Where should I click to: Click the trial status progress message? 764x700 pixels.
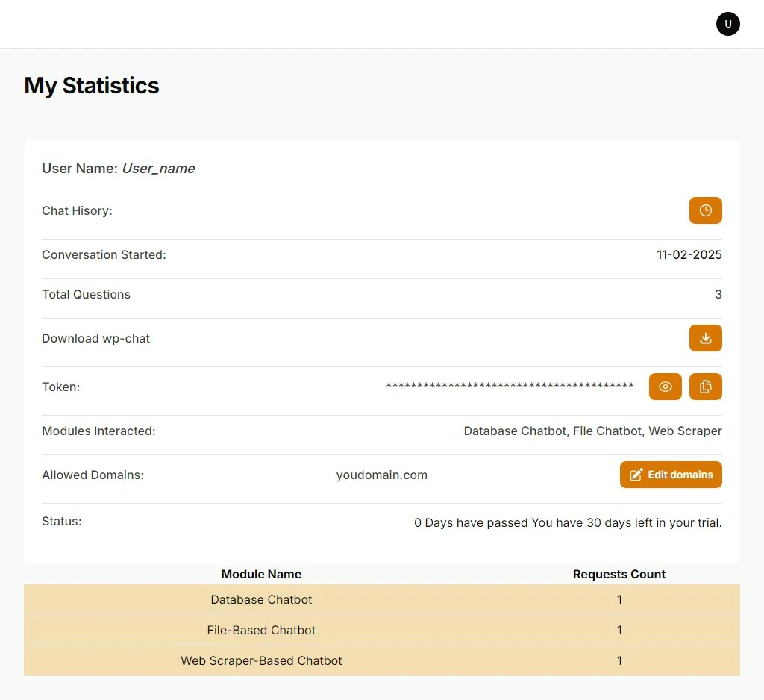568,522
